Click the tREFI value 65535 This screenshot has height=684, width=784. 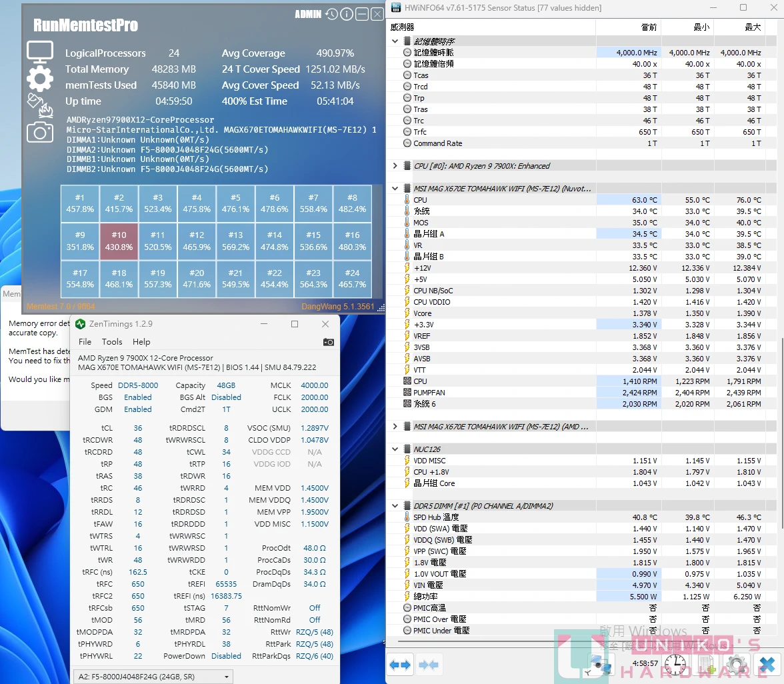(x=226, y=584)
